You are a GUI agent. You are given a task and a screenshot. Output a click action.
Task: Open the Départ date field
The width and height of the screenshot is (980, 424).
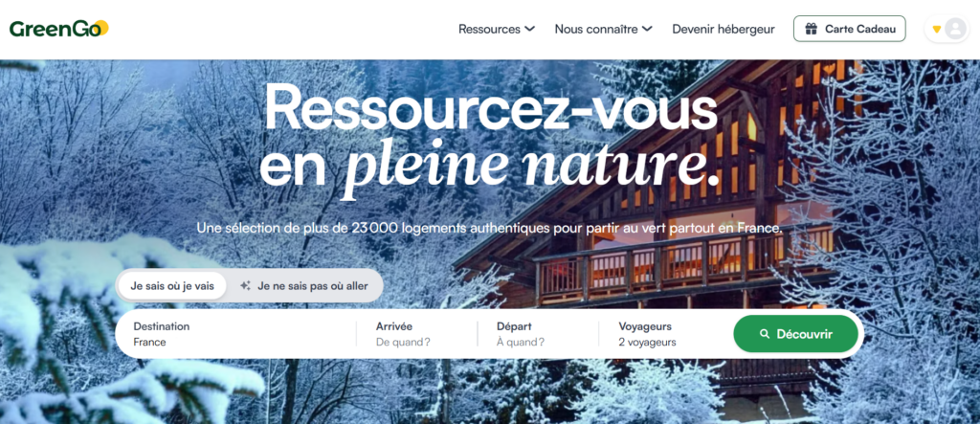click(538, 334)
